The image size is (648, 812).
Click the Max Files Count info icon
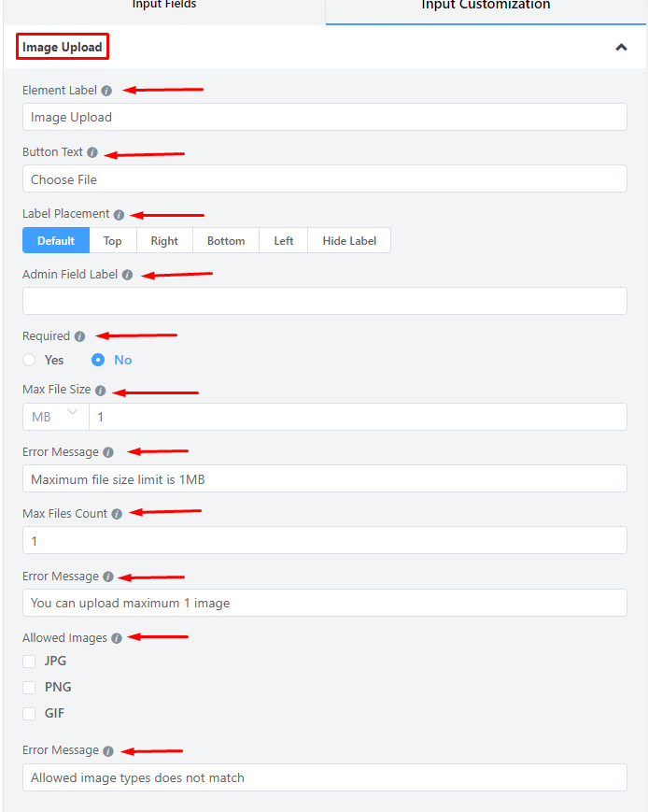tap(116, 514)
